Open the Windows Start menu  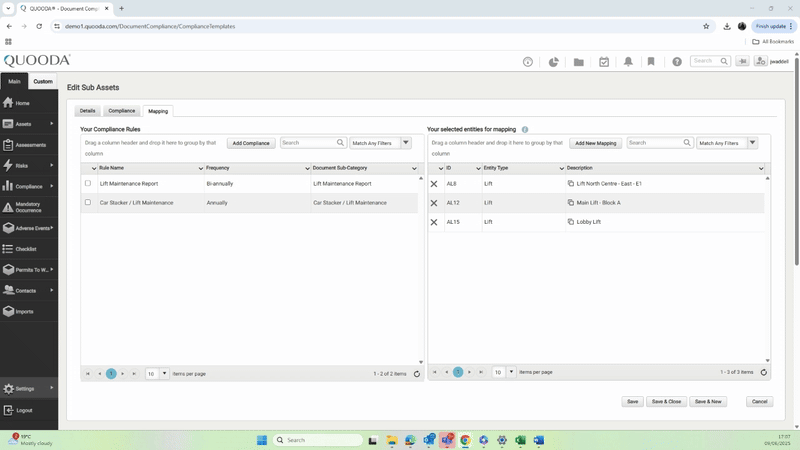pos(262,440)
